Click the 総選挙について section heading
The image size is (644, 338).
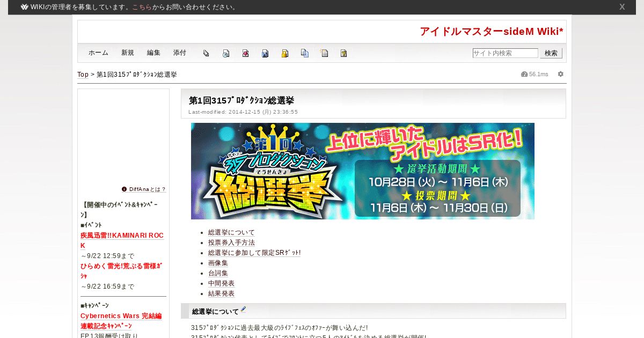(215, 311)
